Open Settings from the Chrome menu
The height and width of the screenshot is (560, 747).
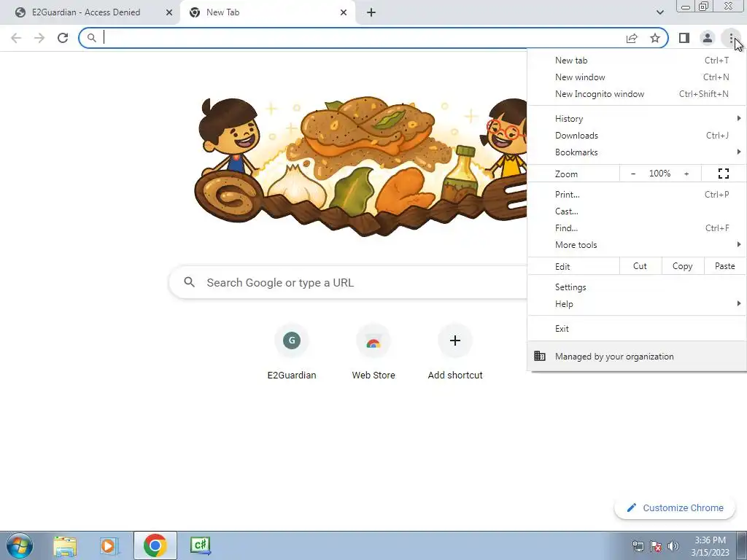coord(636,287)
